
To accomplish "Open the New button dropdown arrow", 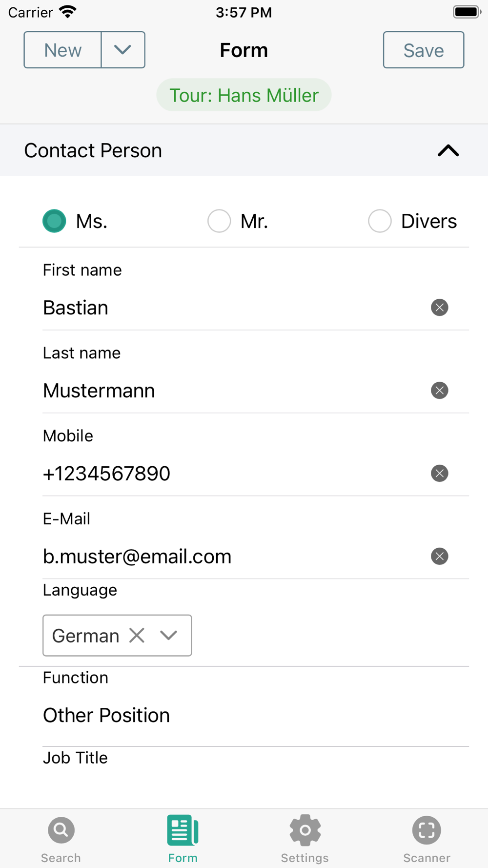I will (x=123, y=50).
